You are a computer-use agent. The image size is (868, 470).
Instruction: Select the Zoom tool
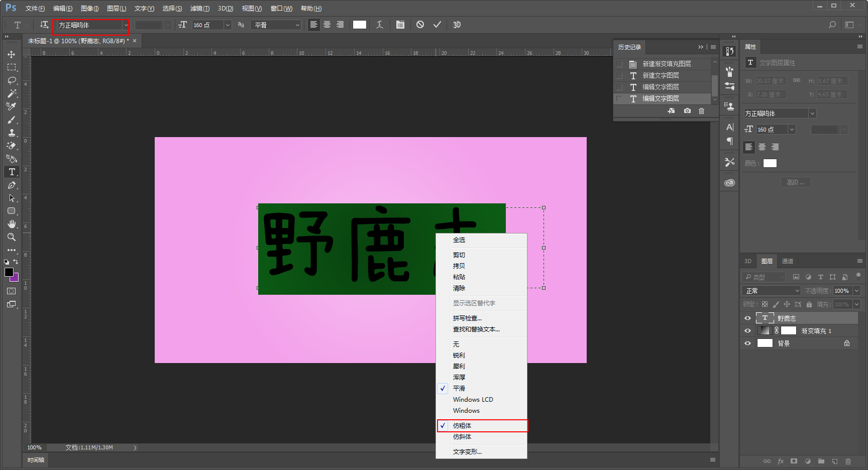coord(12,237)
